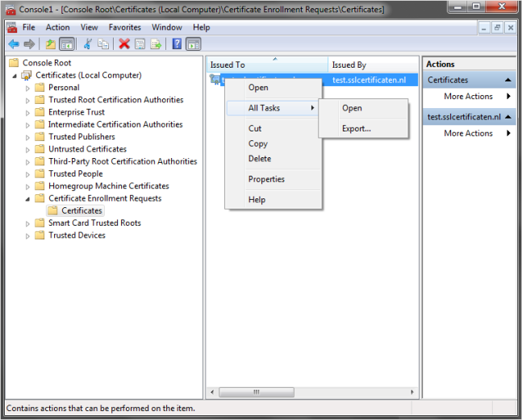Click the red Delete X toolbar icon

[124, 44]
